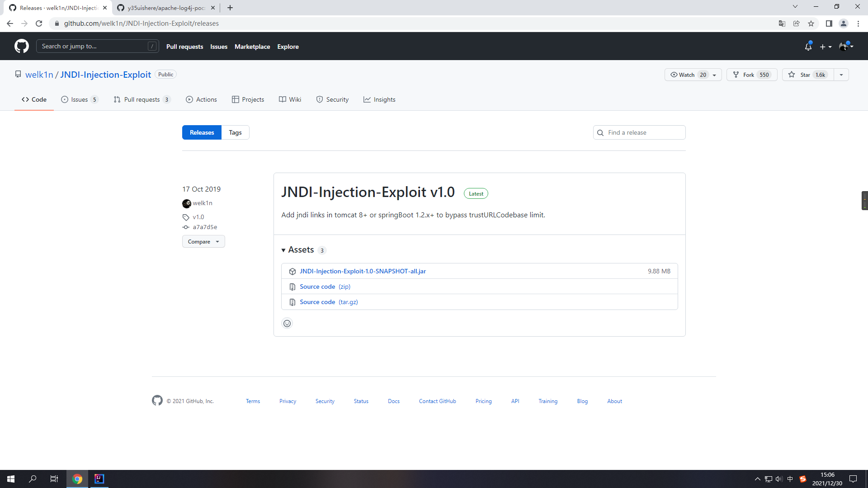
Task: Click the Chrome translate page icon
Action: (x=782, y=23)
